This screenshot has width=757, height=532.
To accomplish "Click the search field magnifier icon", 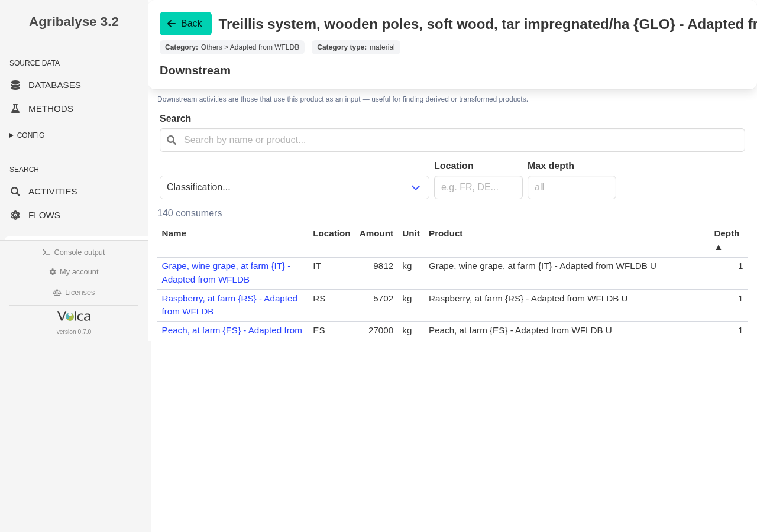I will [x=172, y=140].
